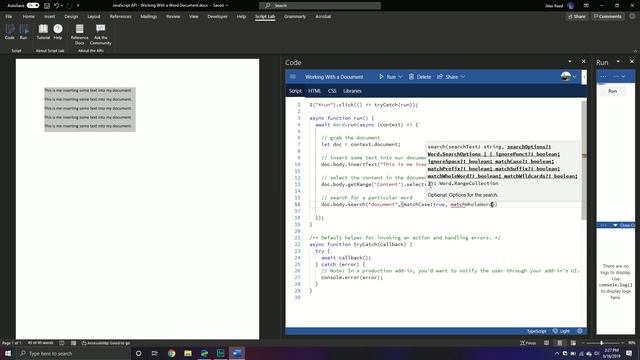Expand Customize Quick Access Toolbar dropdown
The height and width of the screenshot is (360, 640).
[x=78, y=6]
